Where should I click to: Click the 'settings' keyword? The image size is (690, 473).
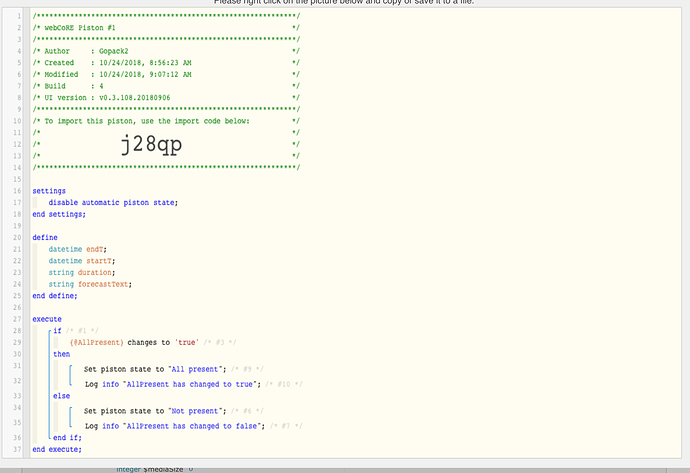(x=49, y=191)
